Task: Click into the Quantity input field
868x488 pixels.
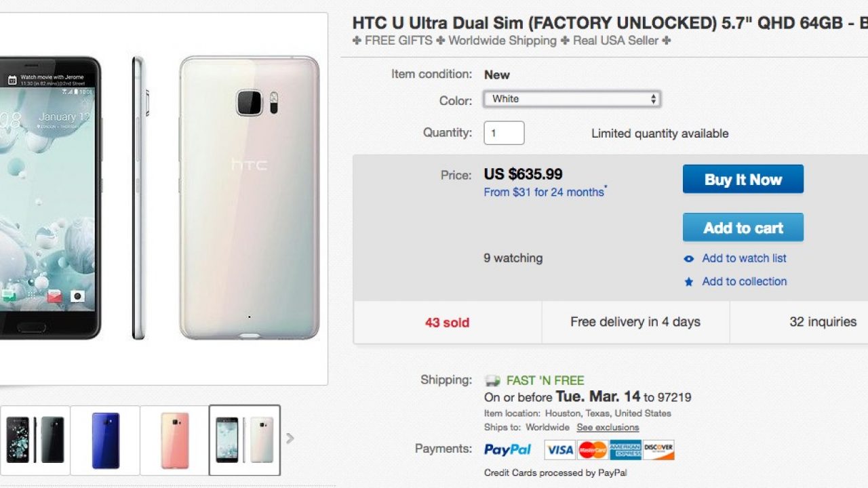Action: click(504, 133)
